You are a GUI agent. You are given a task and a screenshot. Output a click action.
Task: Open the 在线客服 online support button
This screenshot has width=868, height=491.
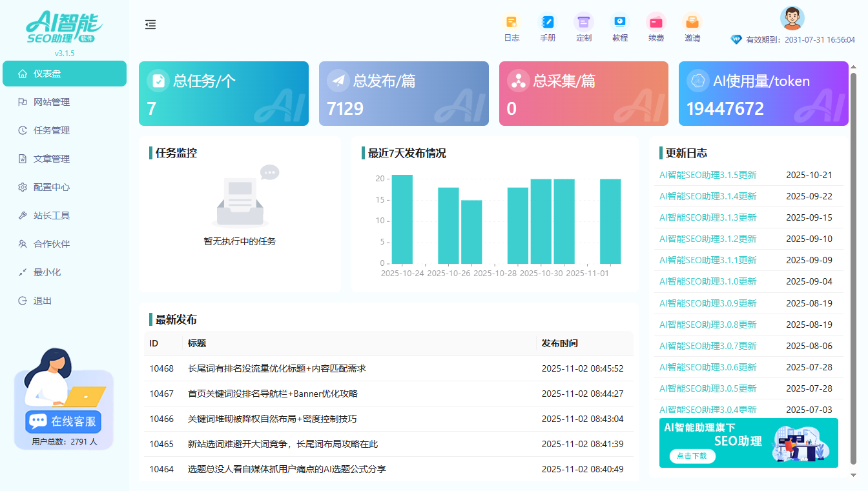pyautogui.click(x=64, y=421)
